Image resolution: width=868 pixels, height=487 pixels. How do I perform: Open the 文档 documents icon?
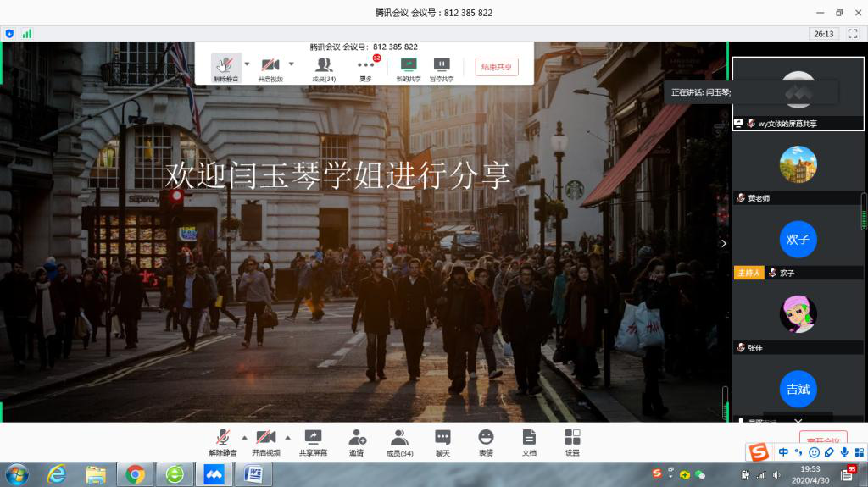pos(529,441)
